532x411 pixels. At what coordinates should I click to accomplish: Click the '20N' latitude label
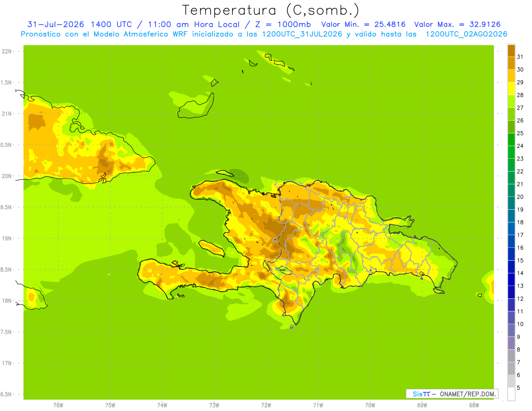[7, 176]
